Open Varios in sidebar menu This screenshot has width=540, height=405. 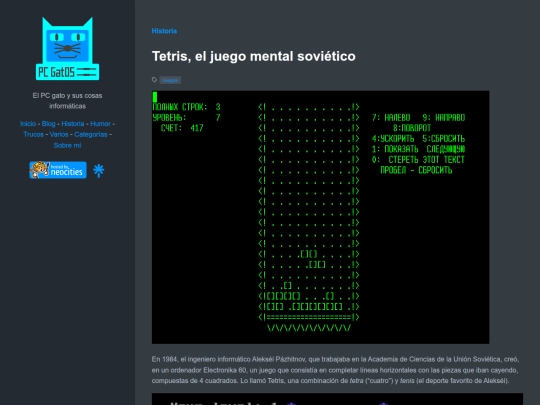pyautogui.click(x=59, y=134)
